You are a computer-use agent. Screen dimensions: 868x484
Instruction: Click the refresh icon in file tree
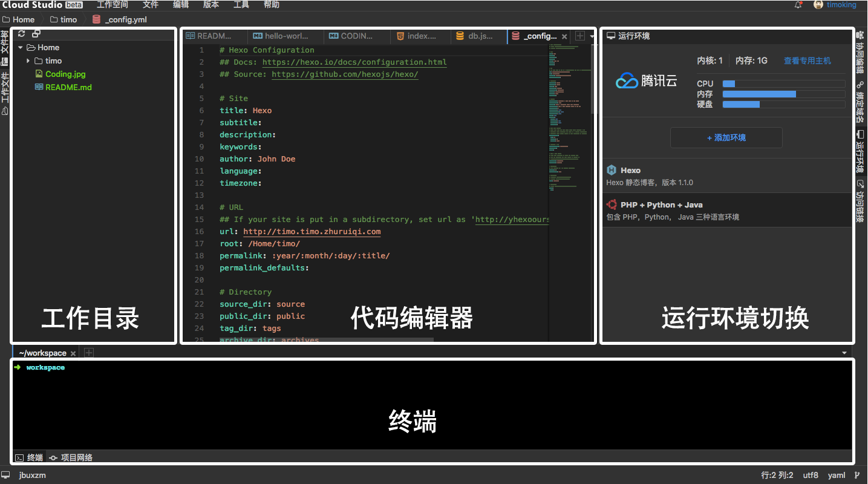coord(22,34)
